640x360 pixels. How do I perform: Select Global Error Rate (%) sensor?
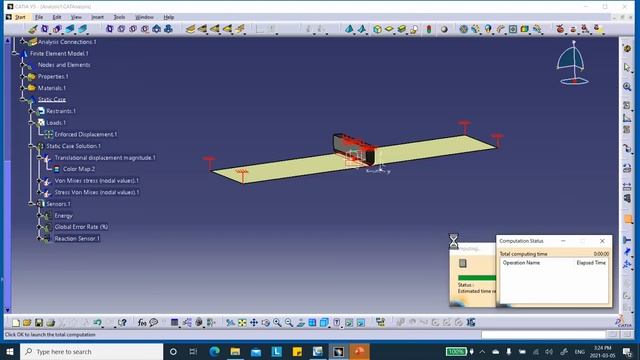coord(81,227)
